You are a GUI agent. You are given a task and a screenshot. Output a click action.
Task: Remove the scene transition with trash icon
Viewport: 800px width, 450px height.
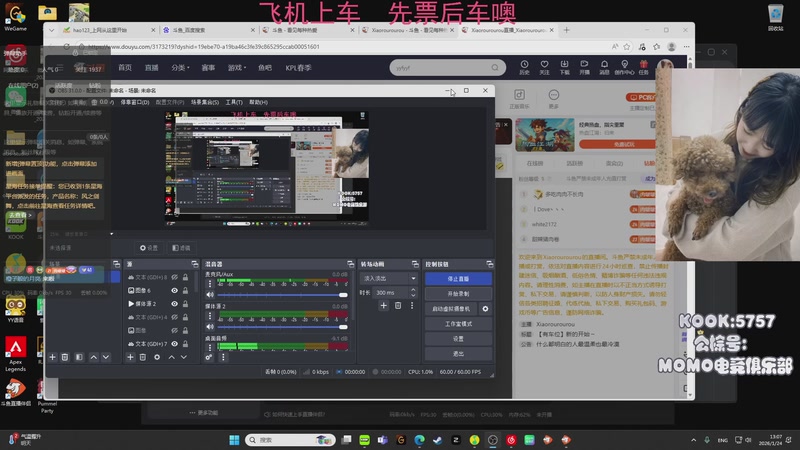398,305
